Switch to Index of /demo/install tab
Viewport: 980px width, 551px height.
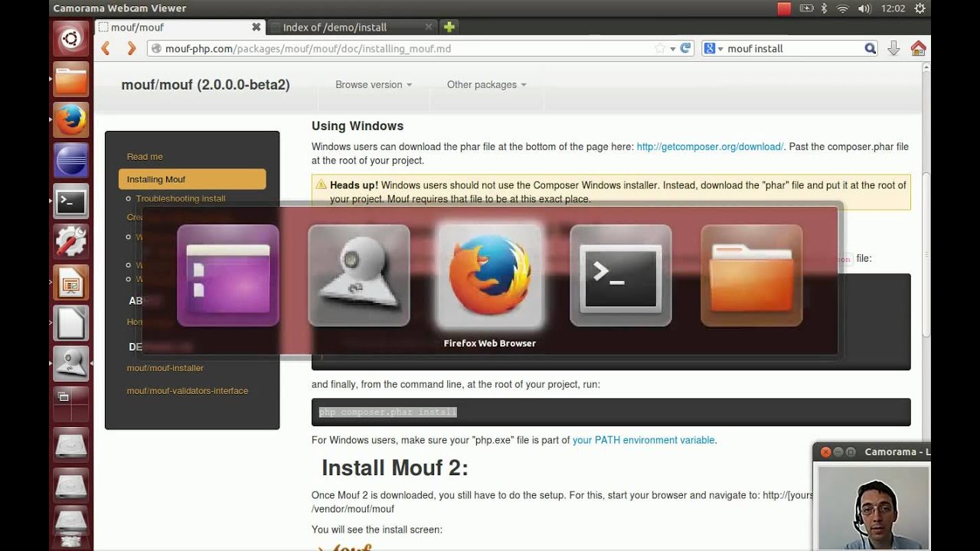tap(351, 27)
